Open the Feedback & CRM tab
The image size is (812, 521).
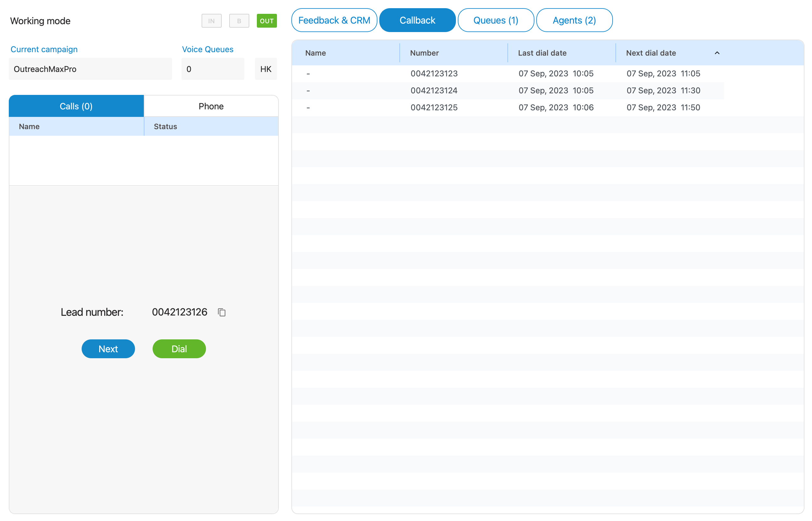[x=334, y=21]
